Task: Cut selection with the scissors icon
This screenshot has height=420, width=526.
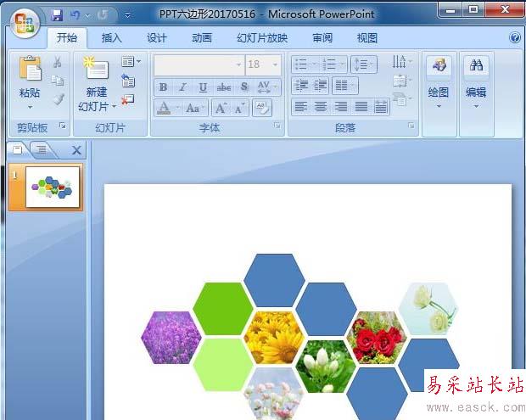Action: [x=58, y=62]
